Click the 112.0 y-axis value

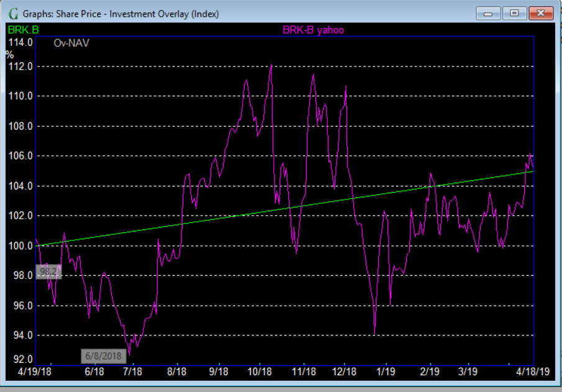click(20, 66)
